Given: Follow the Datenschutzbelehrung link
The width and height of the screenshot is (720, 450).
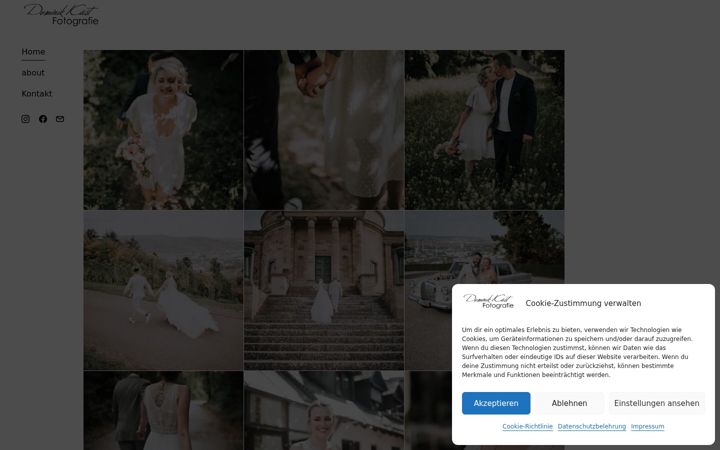Looking at the screenshot, I should [x=592, y=426].
